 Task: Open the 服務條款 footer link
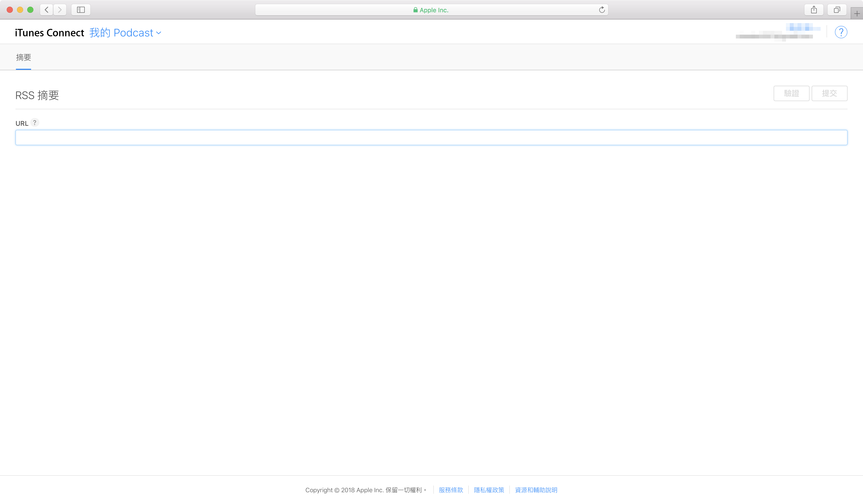(451, 490)
